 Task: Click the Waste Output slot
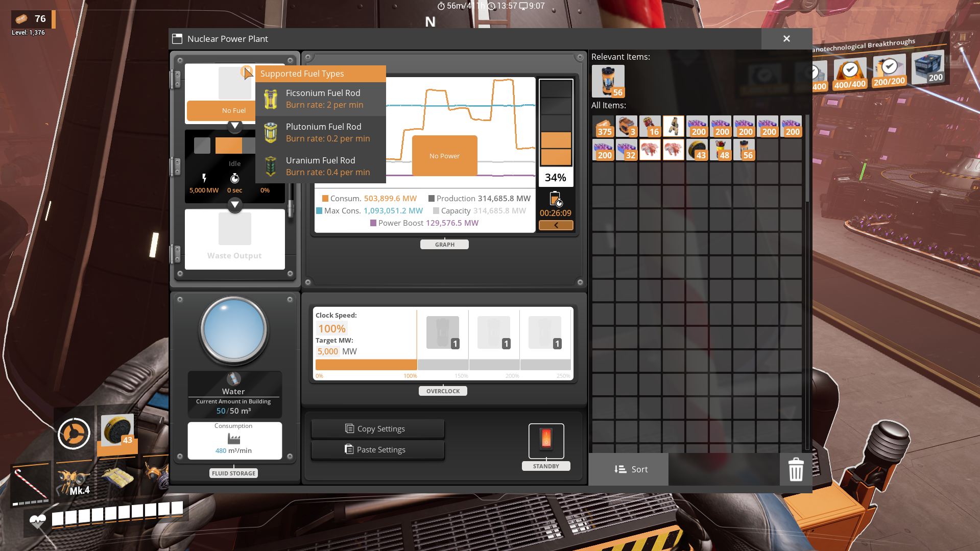pyautogui.click(x=234, y=229)
